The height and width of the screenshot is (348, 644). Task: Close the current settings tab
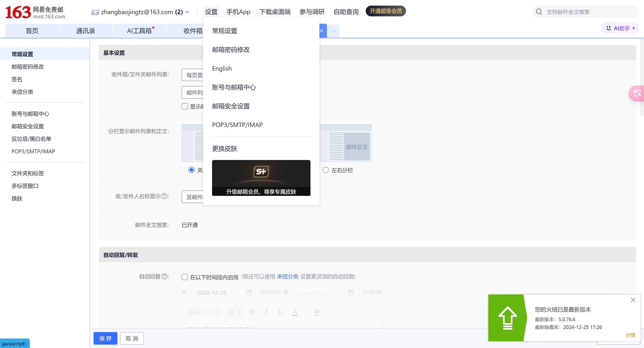(322, 31)
